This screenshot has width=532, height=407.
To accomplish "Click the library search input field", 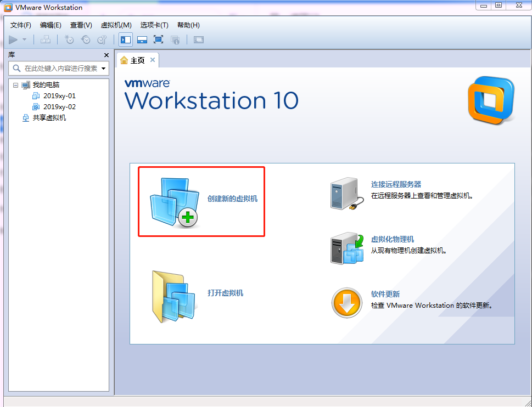I will [x=59, y=69].
